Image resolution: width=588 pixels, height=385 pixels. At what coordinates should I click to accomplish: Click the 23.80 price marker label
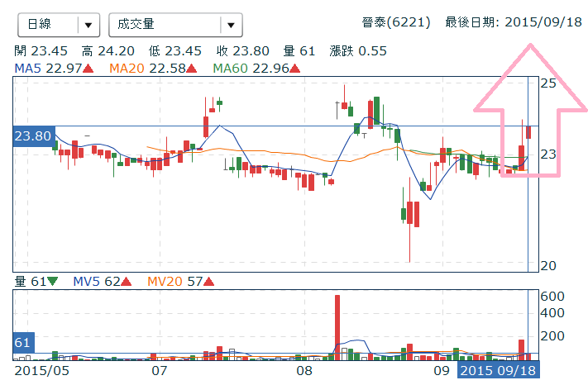pos(34,136)
